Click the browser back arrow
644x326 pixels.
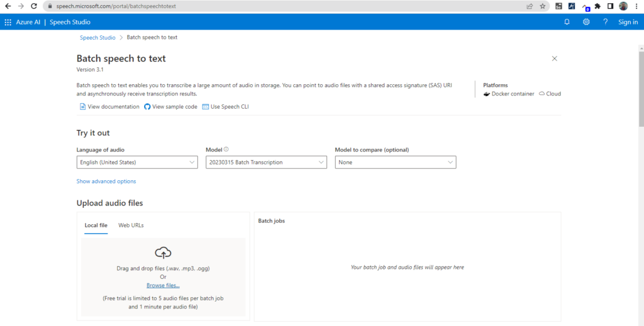pos(8,6)
